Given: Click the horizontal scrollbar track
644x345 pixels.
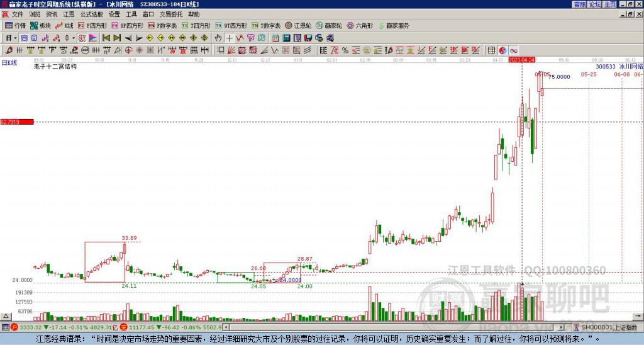Looking at the screenshot, I should tap(394, 327).
